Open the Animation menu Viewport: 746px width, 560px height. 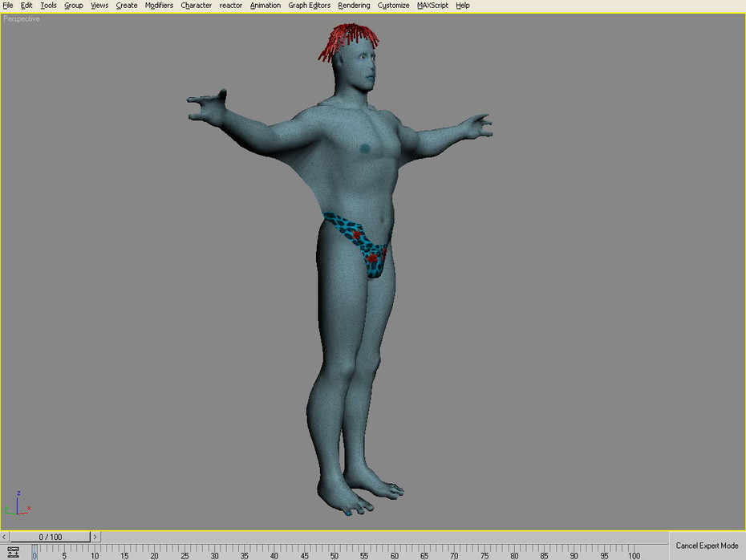pyautogui.click(x=265, y=6)
